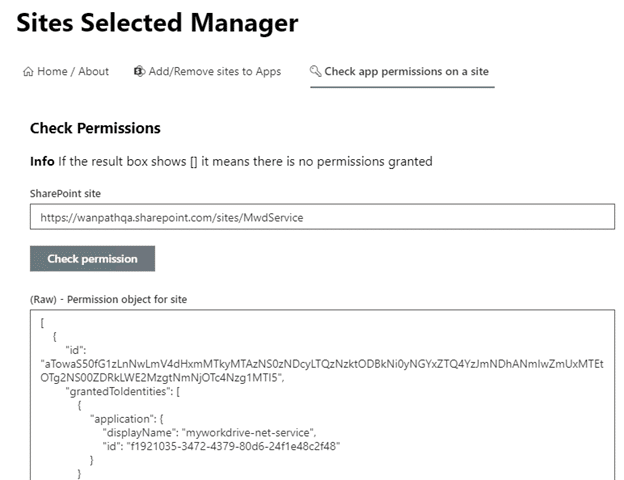Screen dimensions: 624x480
Task: Focus the SharePoint site URL field
Action: coord(322,217)
